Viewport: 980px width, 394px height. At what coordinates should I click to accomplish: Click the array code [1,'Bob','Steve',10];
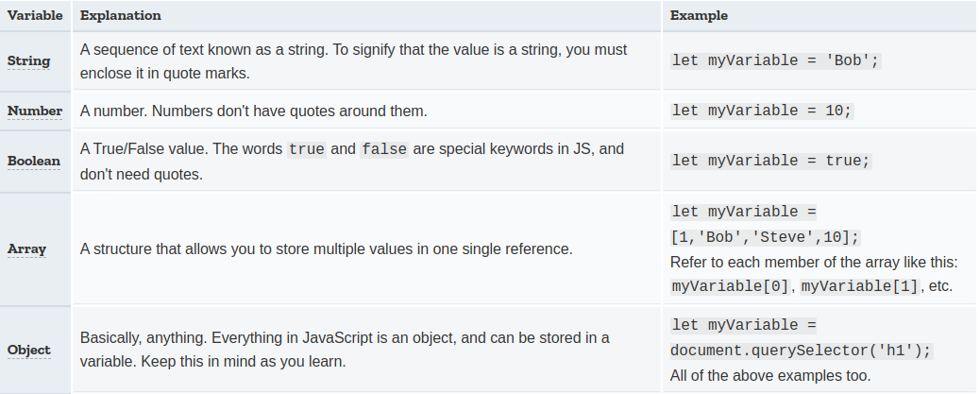pos(766,238)
